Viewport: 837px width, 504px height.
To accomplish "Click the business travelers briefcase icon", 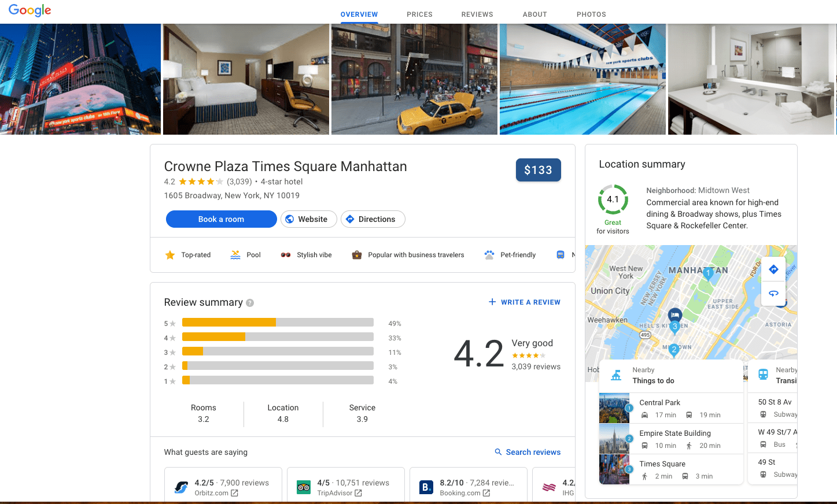I will point(357,255).
